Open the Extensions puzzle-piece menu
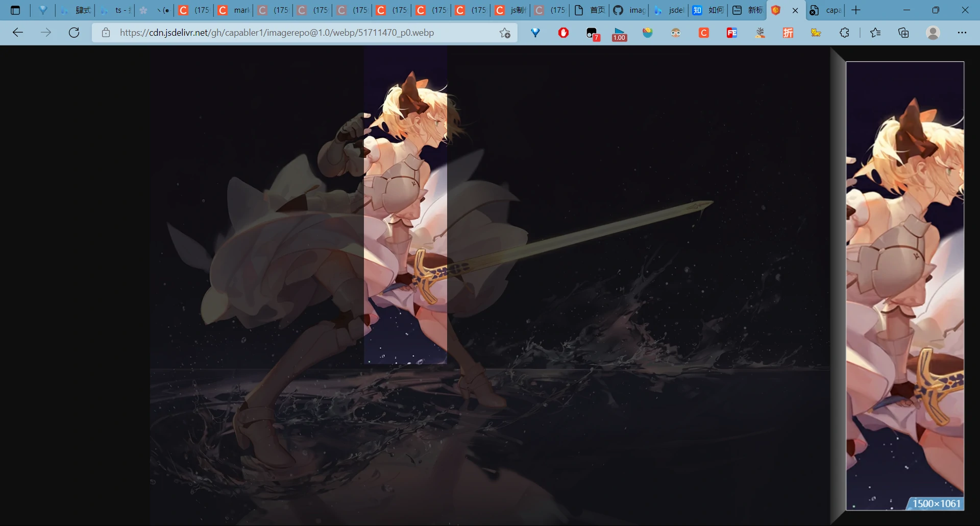The width and height of the screenshot is (980, 526). 844,33
